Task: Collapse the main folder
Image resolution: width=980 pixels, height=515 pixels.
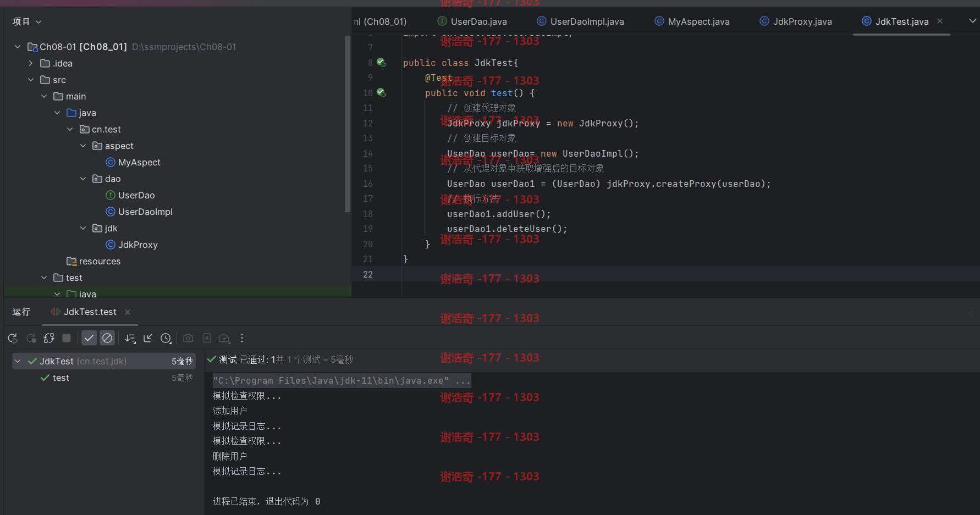Action: point(44,96)
